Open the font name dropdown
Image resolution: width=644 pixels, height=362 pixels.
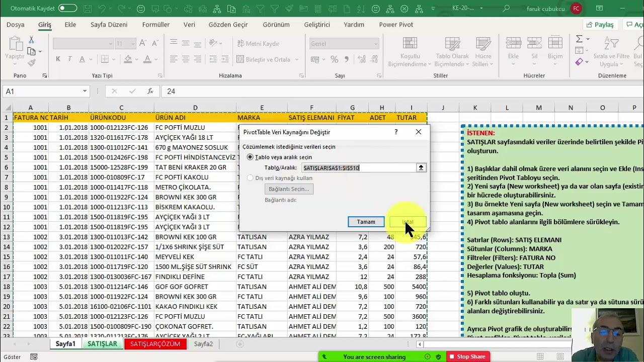tap(111, 44)
